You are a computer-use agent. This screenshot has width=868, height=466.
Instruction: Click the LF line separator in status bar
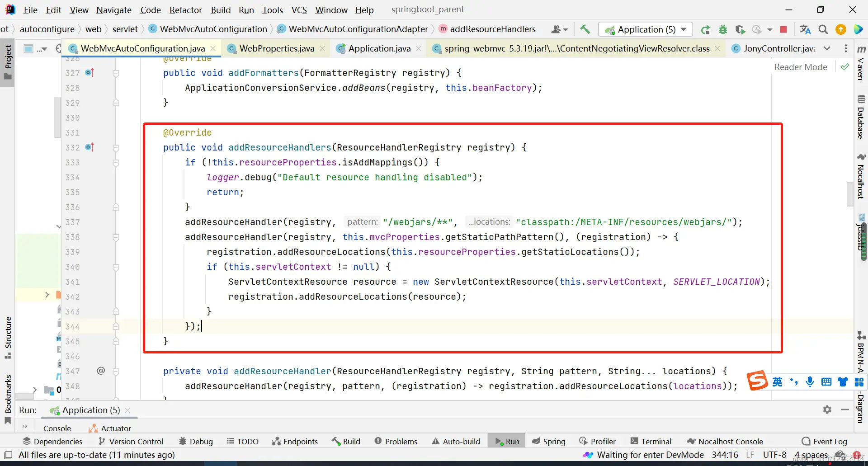(750, 455)
